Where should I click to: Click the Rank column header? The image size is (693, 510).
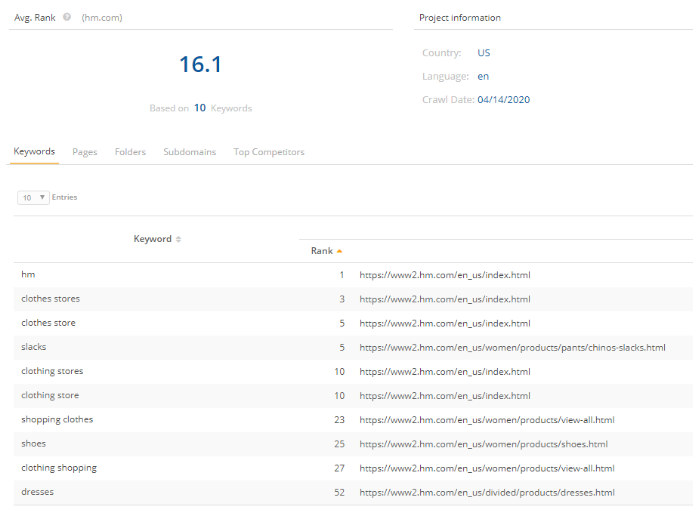point(322,251)
